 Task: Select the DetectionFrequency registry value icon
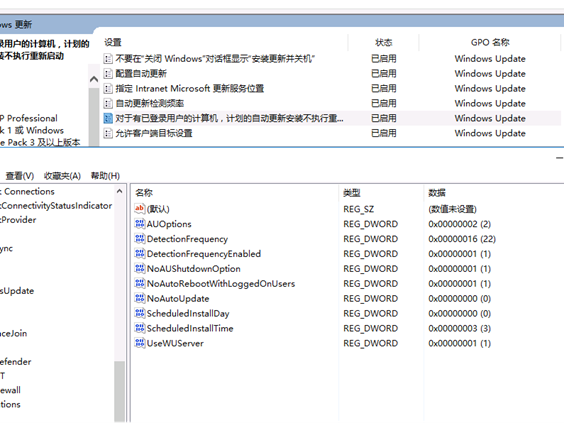point(140,238)
